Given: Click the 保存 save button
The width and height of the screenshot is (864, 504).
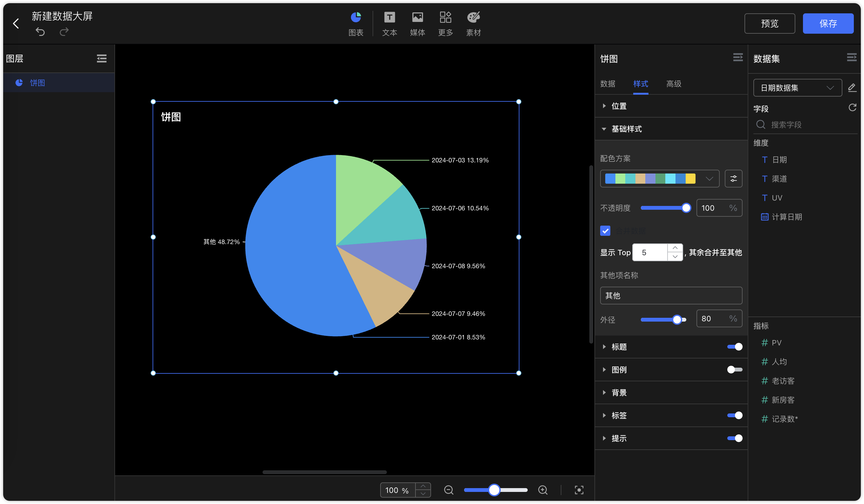Looking at the screenshot, I should click(x=828, y=23).
